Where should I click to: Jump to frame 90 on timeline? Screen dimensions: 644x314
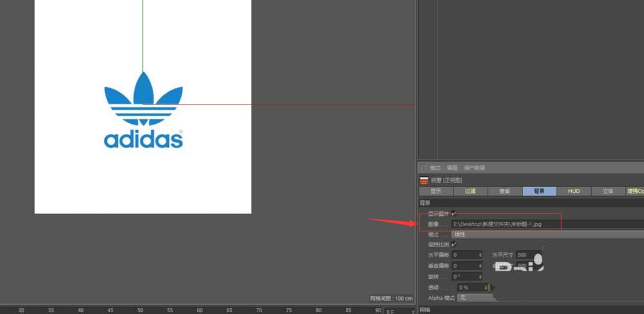(378, 310)
